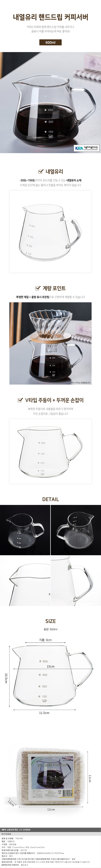Viewport: 101px width, 868px height.
Task: Click the KFDA certification logo
Action: (x=87, y=138)
